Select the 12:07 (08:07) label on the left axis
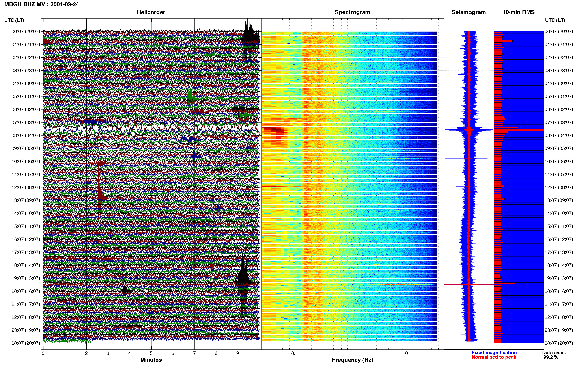Image resolution: width=588 pixels, height=368 pixels. pos(26,187)
